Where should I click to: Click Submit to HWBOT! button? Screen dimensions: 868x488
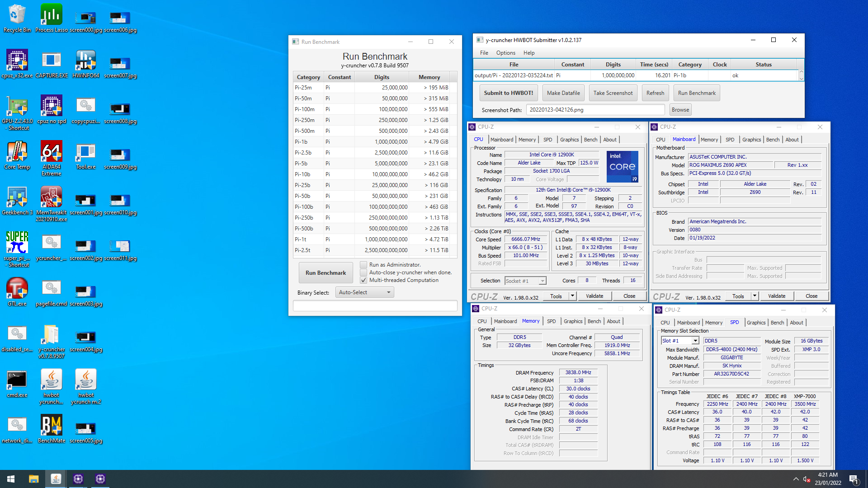tap(509, 93)
